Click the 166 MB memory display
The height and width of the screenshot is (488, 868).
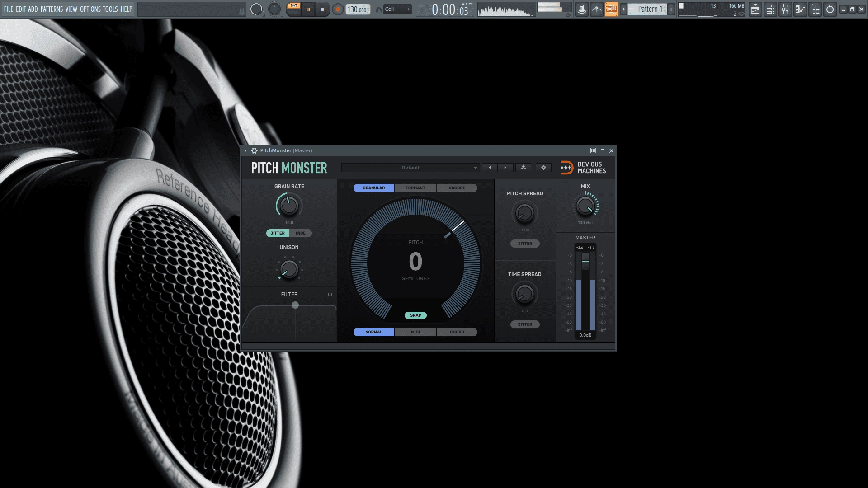[x=736, y=6]
